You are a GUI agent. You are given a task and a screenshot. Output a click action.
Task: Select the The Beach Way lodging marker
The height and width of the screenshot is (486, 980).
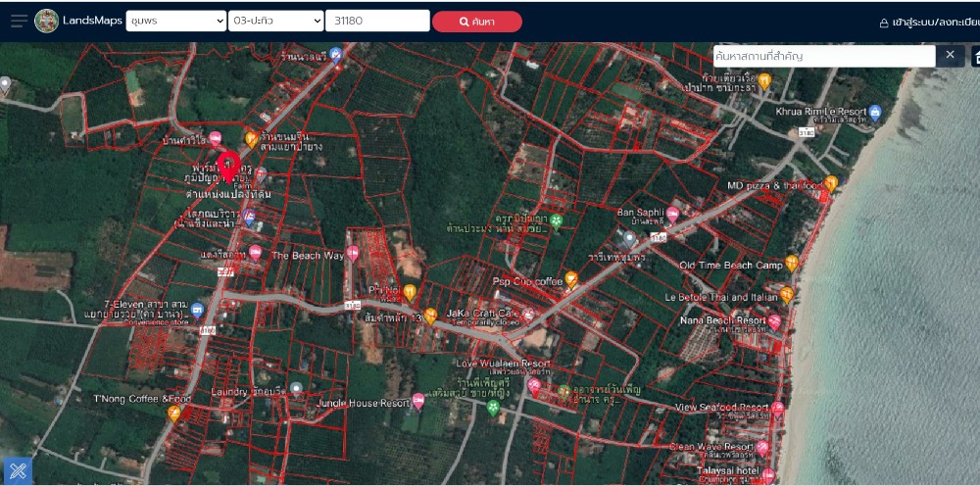(x=353, y=254)
